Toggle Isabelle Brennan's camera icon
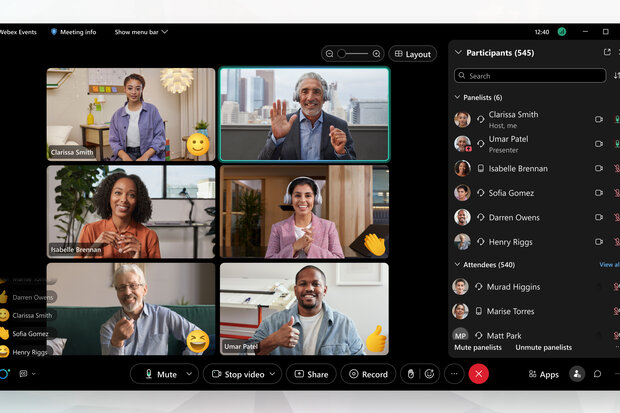 coord(599,168)
